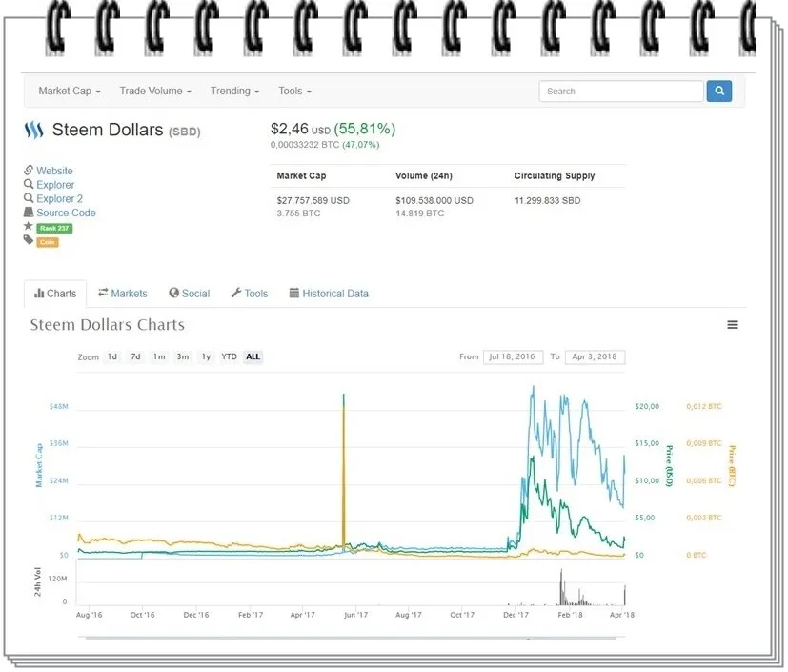This screenshot has height=672, width=788.
Task: Click the Search input field
Action: click(x=621, y=91)
